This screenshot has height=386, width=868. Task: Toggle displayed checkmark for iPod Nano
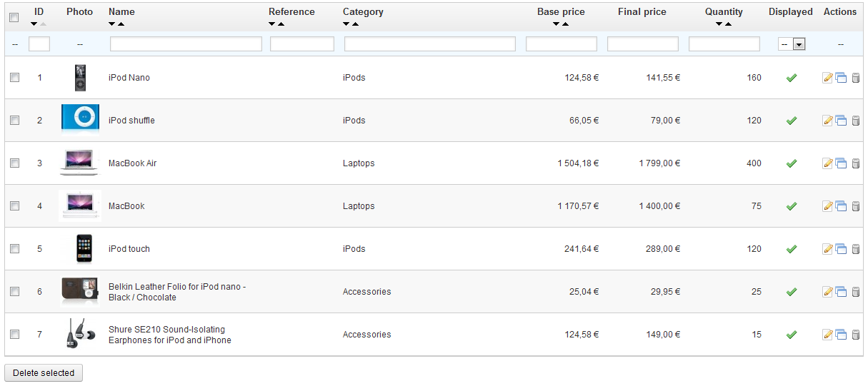[x=791, y=78]
